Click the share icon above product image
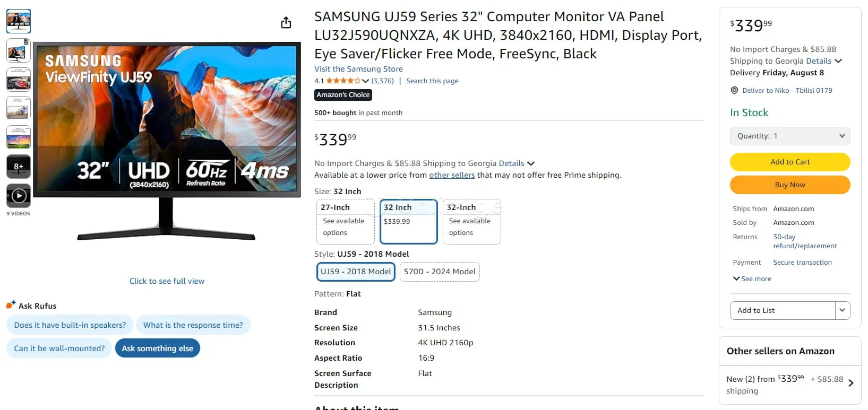Viewport: 868px width, 410px height. point(286,23)
